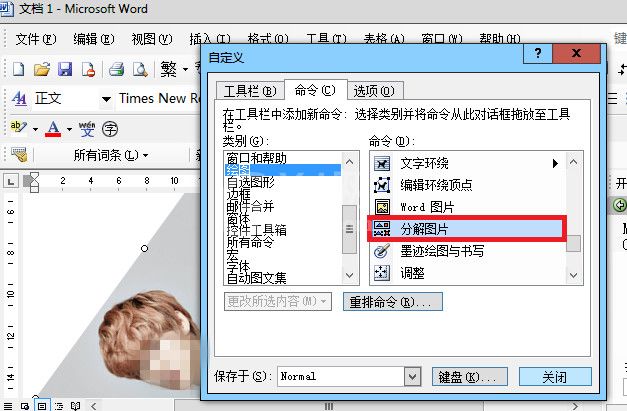Save document with floppy disk icon

(x=65, y=69)
